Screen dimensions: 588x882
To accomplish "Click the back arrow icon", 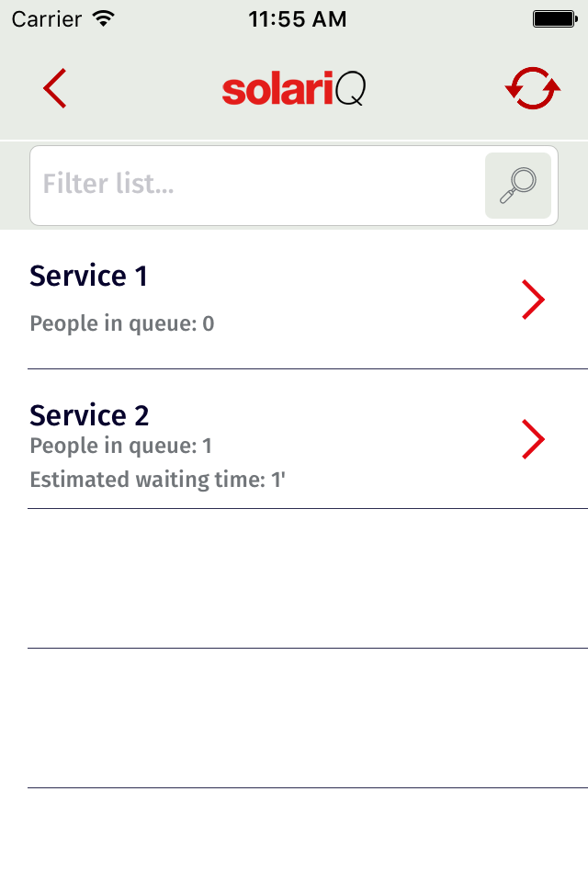I will [x=54, y=88].
